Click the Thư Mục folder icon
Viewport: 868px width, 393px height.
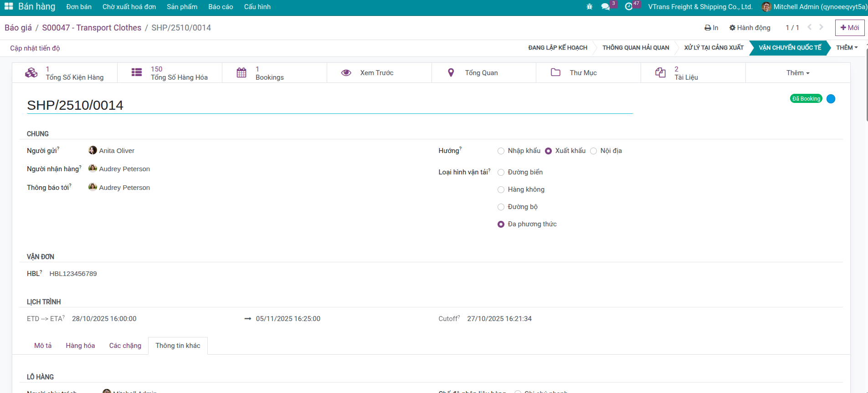pos(555,73)
